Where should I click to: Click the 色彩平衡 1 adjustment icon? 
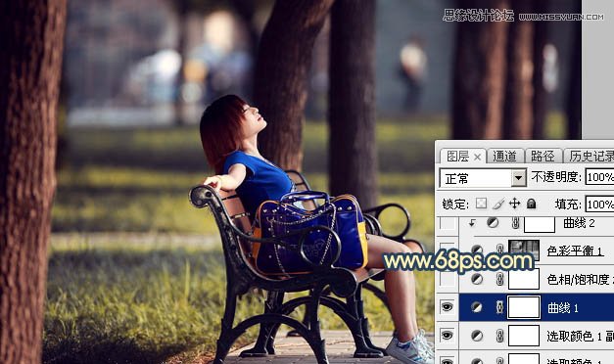477,250
